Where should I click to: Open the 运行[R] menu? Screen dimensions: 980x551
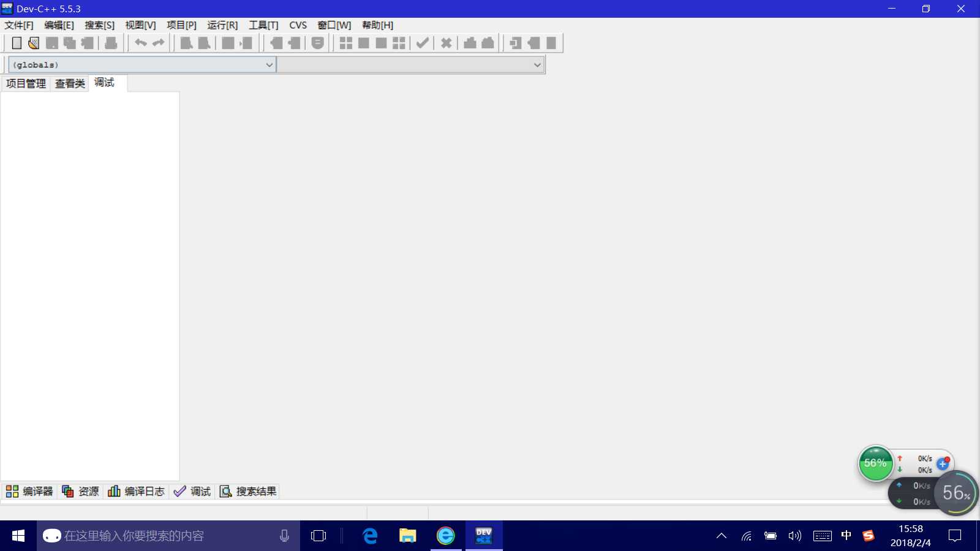(223, 25)
